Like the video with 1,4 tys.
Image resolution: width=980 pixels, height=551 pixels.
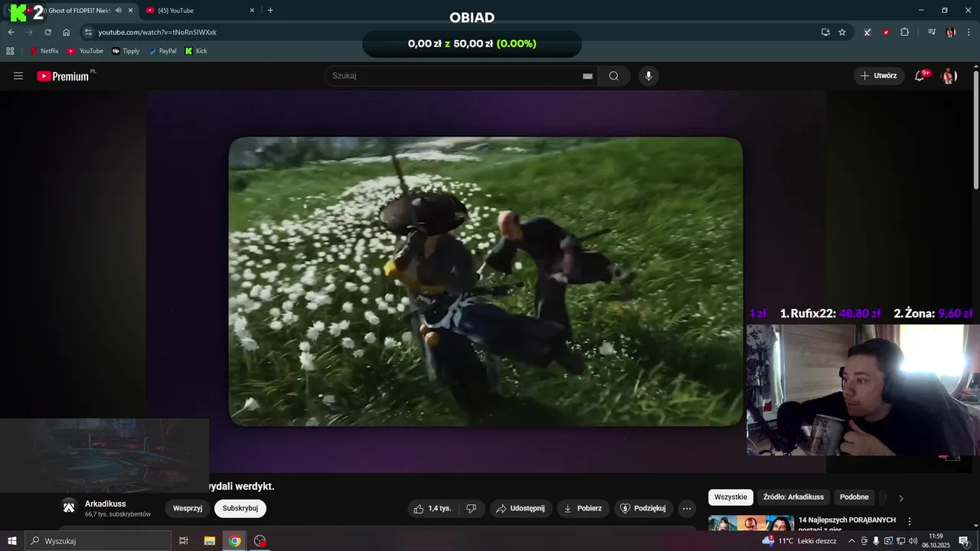pos(433,508)
